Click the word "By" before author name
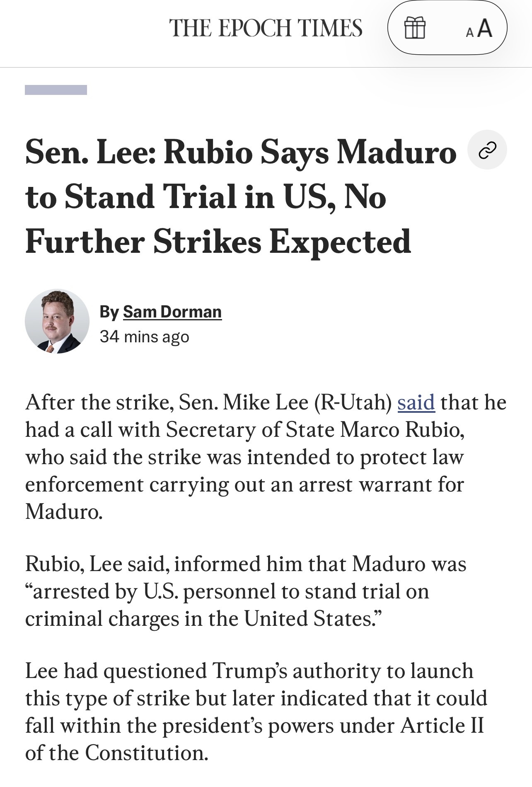532x787 pixels. (x=109, y=312)
